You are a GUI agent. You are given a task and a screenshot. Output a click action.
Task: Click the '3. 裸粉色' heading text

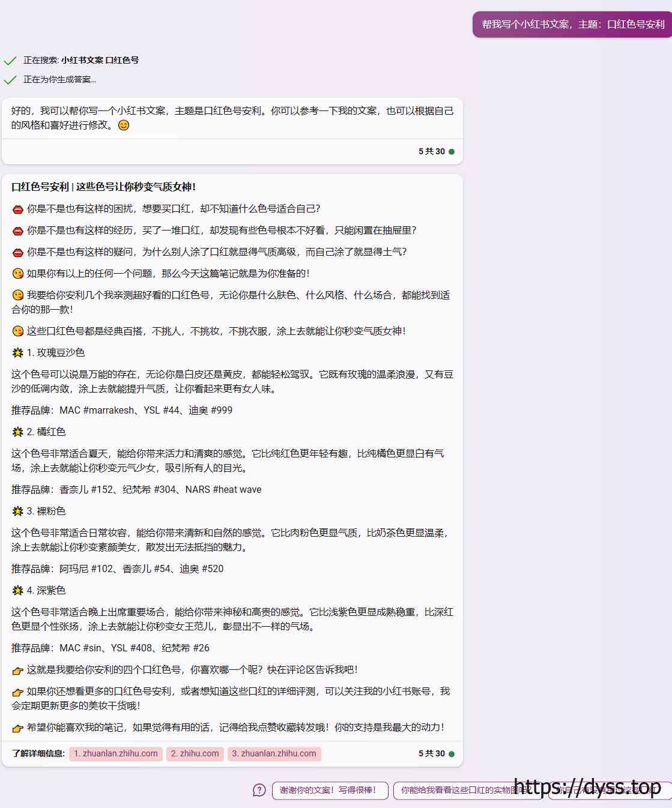point(46,511)
